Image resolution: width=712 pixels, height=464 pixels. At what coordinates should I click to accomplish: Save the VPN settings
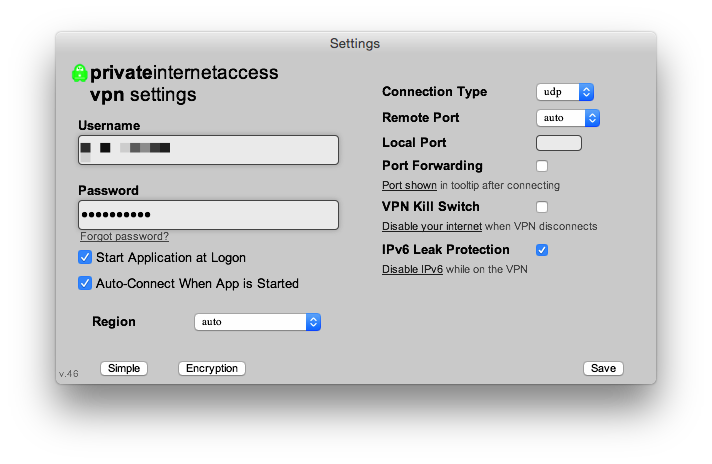pos(603,368)
